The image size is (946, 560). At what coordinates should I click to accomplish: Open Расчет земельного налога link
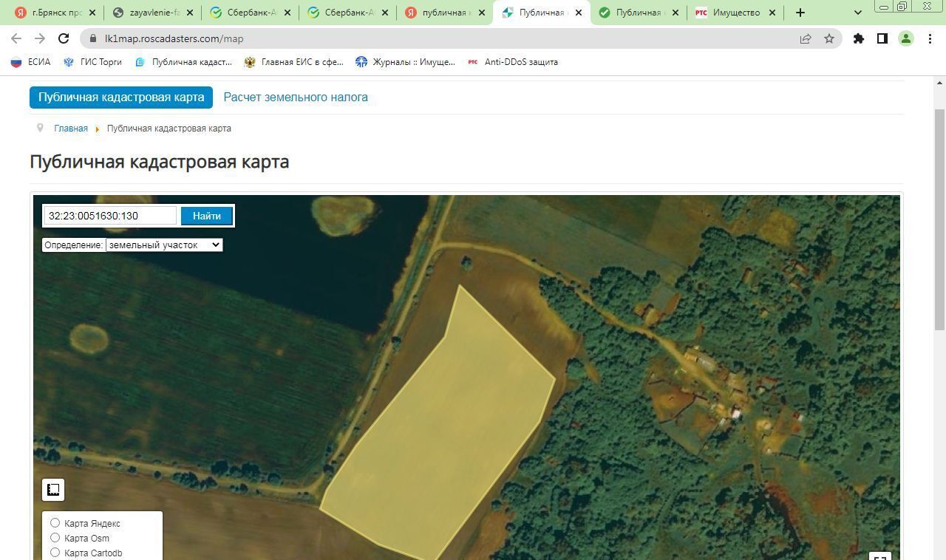[296, 97]
